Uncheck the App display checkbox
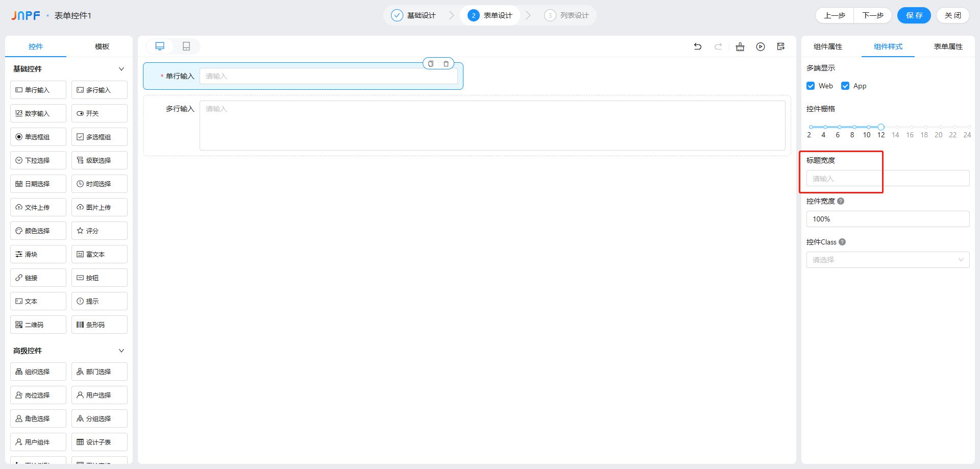Viewport: 980px width, 469px height. click(845, 86)
